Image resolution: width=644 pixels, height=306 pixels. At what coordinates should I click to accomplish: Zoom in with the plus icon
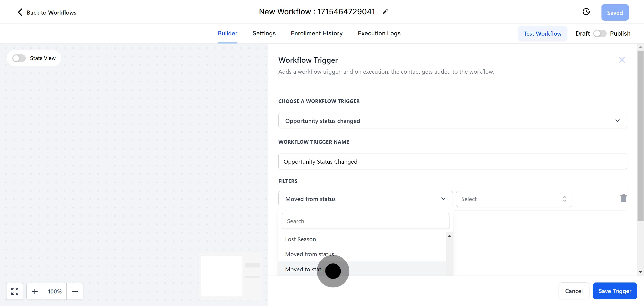click(35, 291)
